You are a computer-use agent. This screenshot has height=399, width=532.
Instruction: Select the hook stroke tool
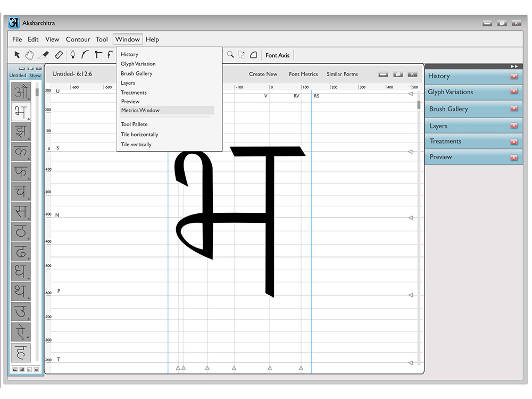(x=110, y=55)
